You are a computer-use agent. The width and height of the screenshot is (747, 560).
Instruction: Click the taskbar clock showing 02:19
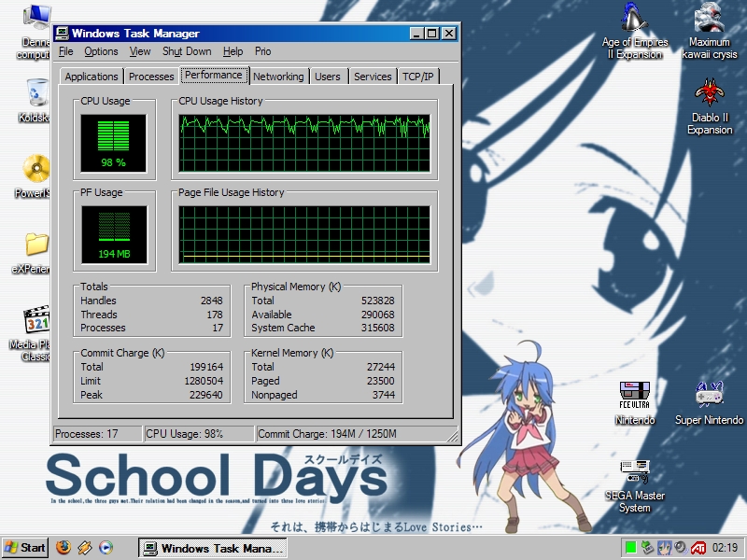coord(726,548)
